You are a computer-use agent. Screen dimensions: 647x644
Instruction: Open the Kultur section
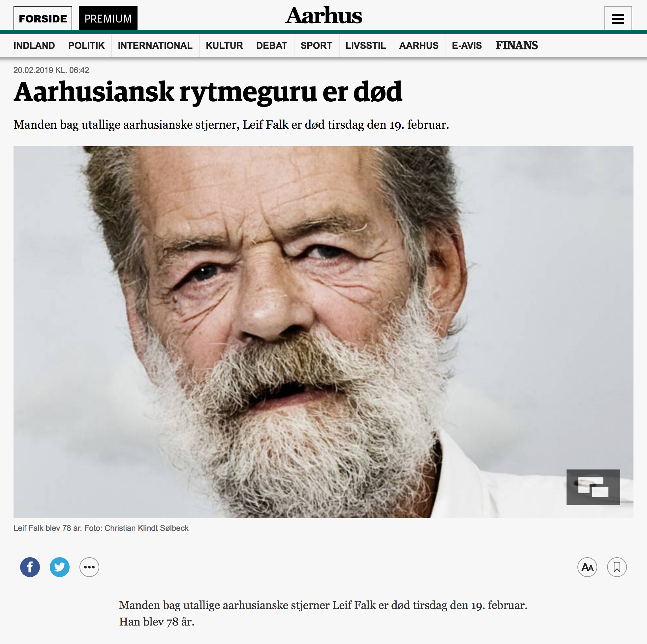(224, 46)
